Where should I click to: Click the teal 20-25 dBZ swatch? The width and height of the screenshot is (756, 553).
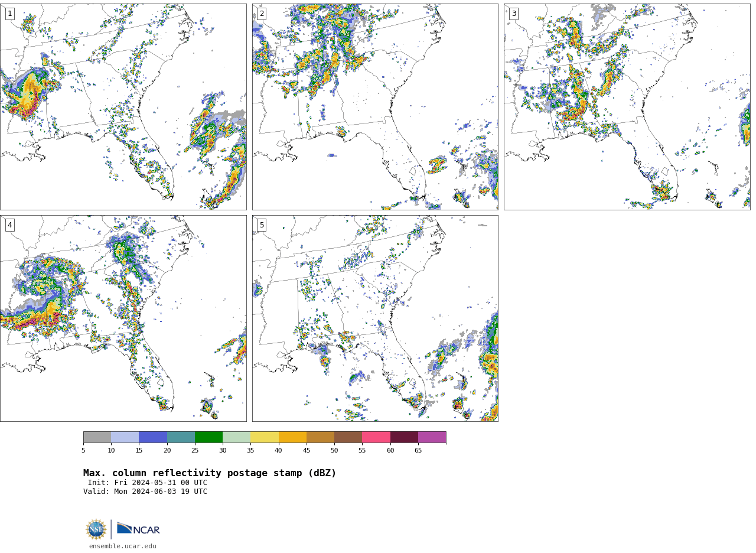coord(181,437)
